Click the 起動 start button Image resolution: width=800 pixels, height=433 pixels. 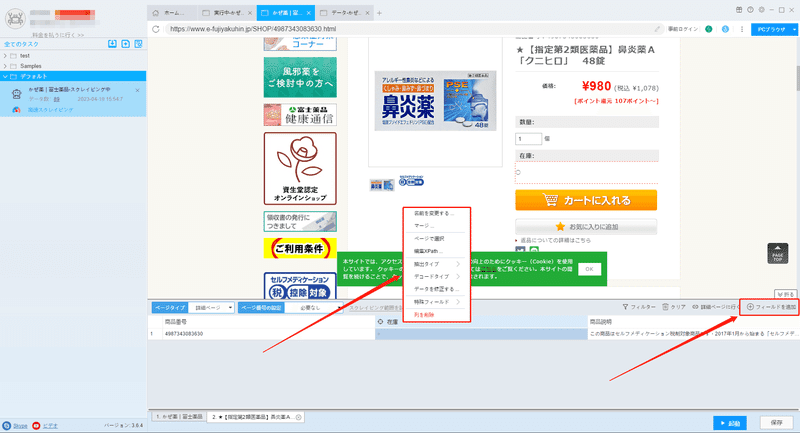[730, 423]
